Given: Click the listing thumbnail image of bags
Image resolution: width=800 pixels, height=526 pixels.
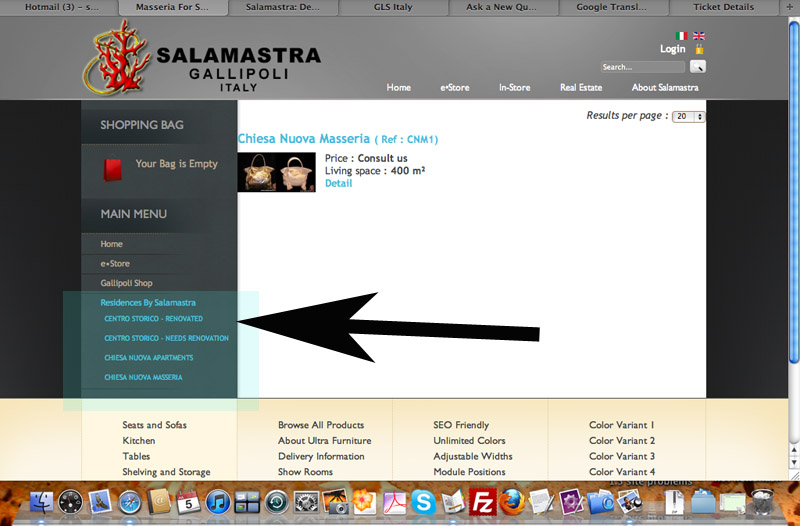Looking at the screenshot, I should click(277, 172).
